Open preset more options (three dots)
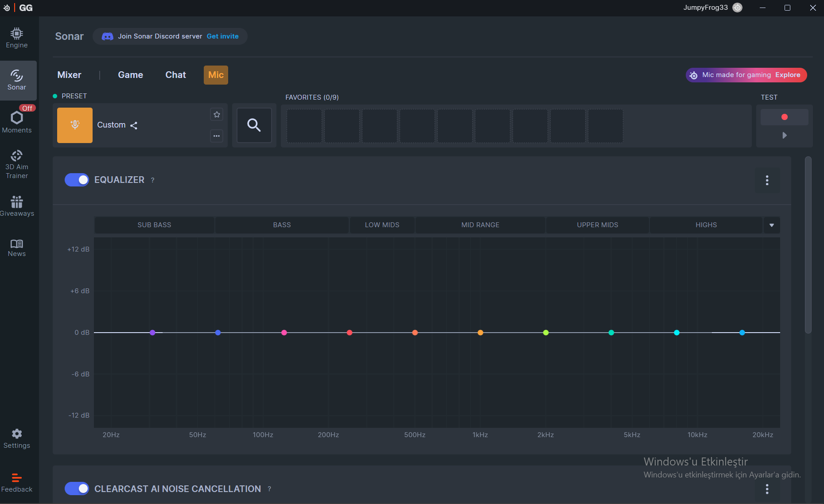Viewport: 824px width, 504px height. coord(217,136)
